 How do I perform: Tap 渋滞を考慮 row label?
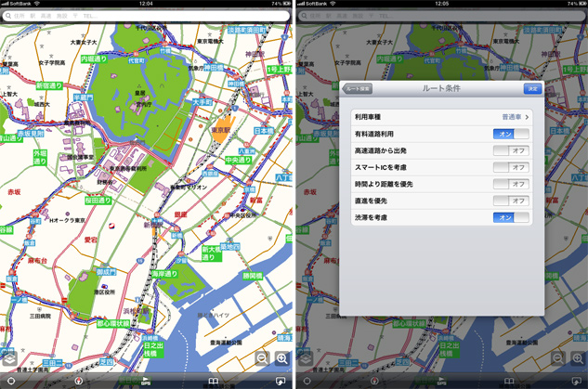[371, 217]
